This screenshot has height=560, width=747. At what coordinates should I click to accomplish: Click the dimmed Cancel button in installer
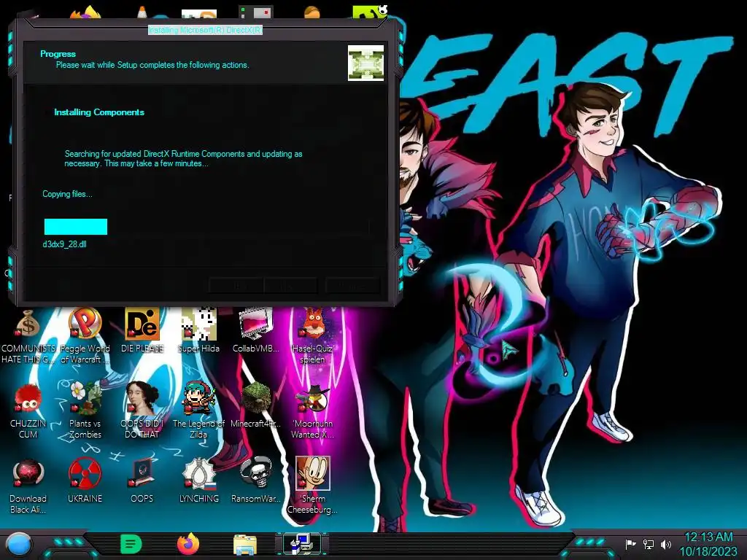tap(352, 285)
